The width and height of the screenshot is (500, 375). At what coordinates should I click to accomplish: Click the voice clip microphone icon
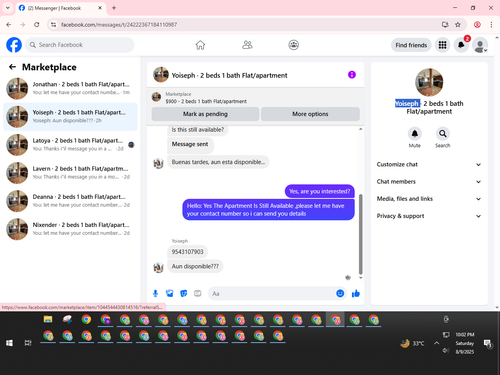(155, 293)
